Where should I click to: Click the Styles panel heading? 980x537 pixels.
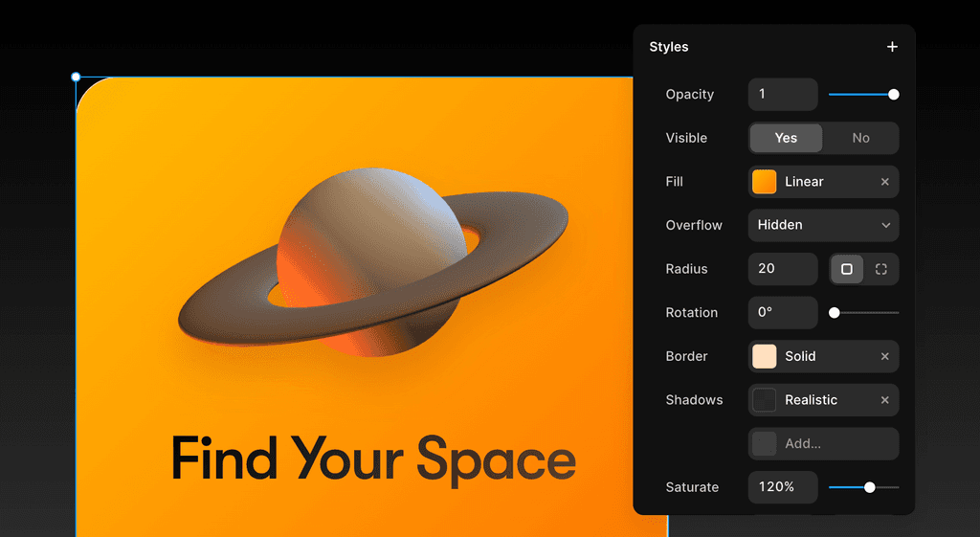(669, 47)
